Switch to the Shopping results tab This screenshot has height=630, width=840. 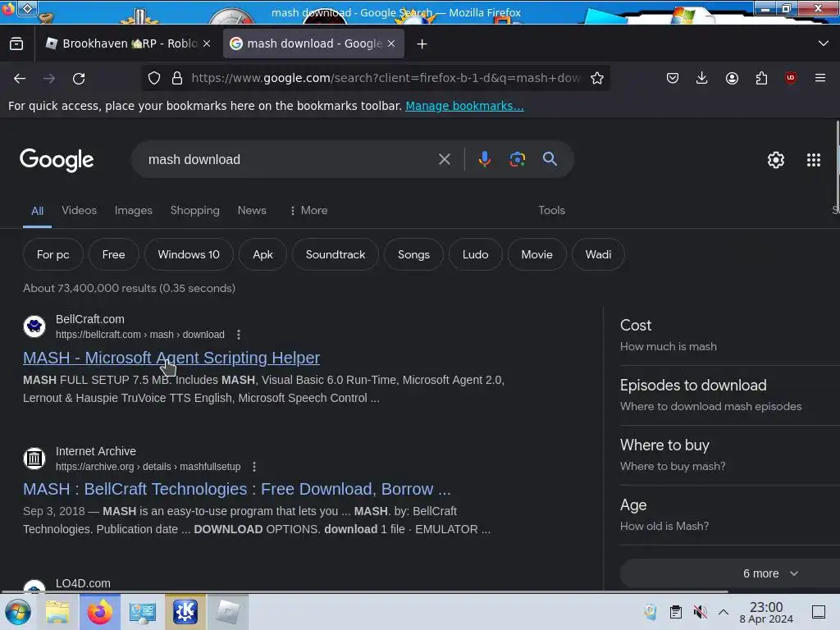tap(195, 210)
